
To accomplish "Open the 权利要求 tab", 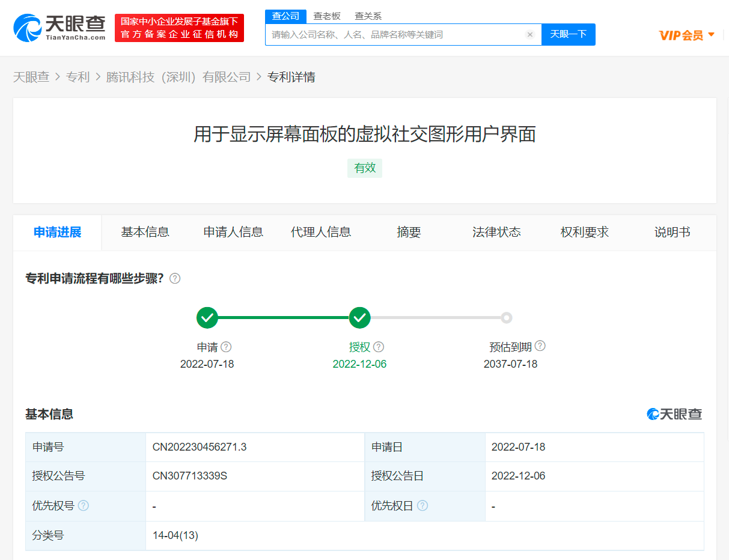I will click(584, 233).
